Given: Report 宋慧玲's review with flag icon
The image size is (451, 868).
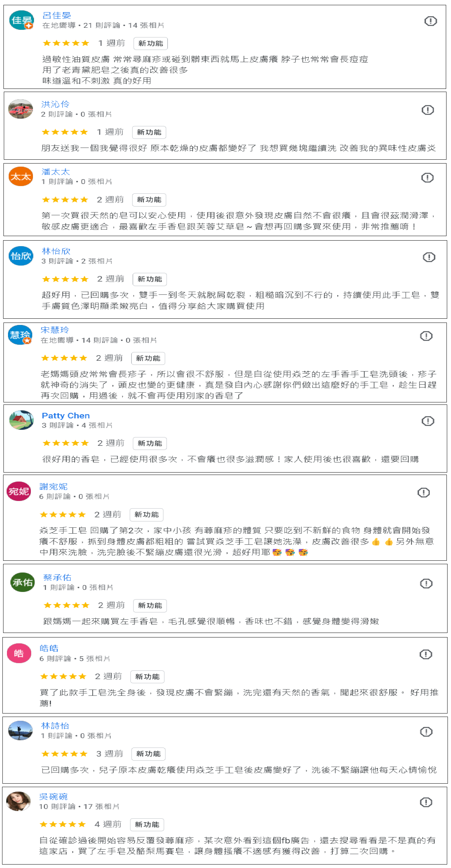Looking at the screenshot, I should click(426, 336).
